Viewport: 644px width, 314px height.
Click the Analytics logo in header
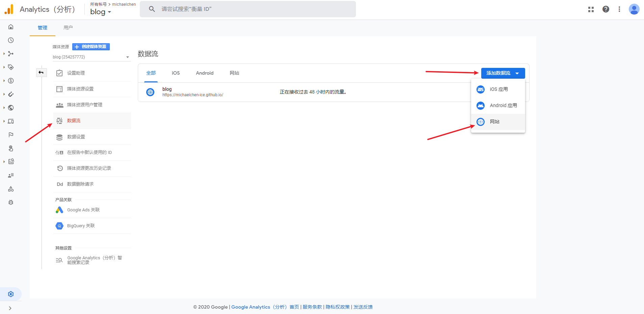9,9
